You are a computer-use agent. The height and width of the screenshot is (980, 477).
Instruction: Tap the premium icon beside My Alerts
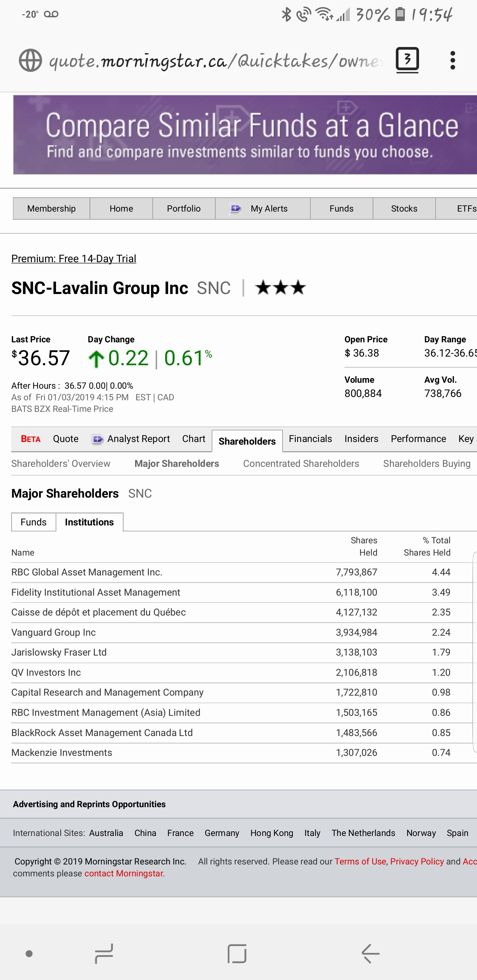click(236, 209)
